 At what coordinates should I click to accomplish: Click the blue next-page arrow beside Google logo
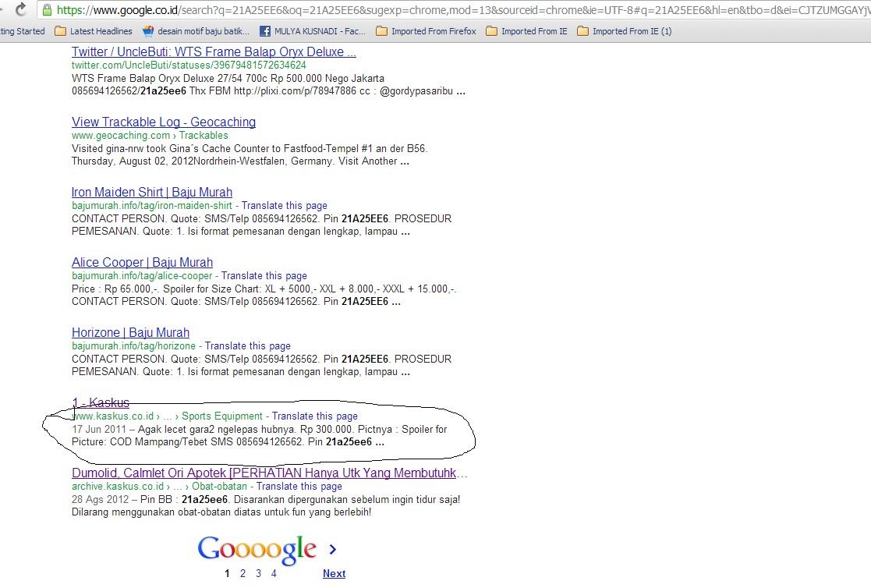tap(333, 549)
